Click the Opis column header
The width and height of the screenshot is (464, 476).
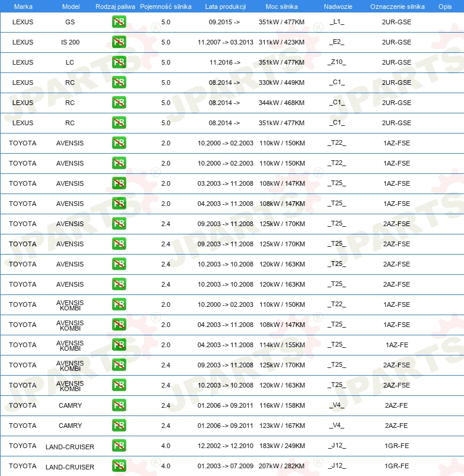445,7
